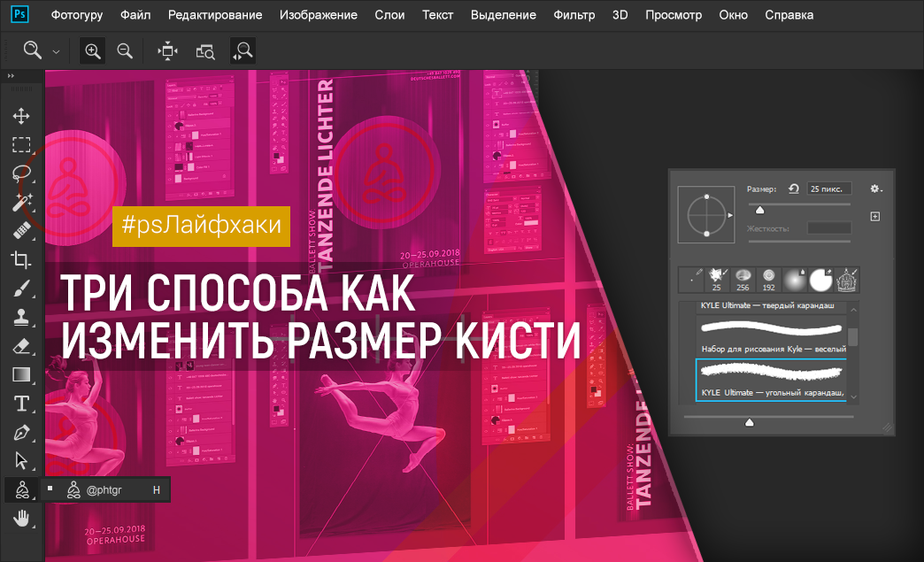Viewport: 924px width, 562px height.
Task: Select the Move tool
Action: [x=21, y=116]
